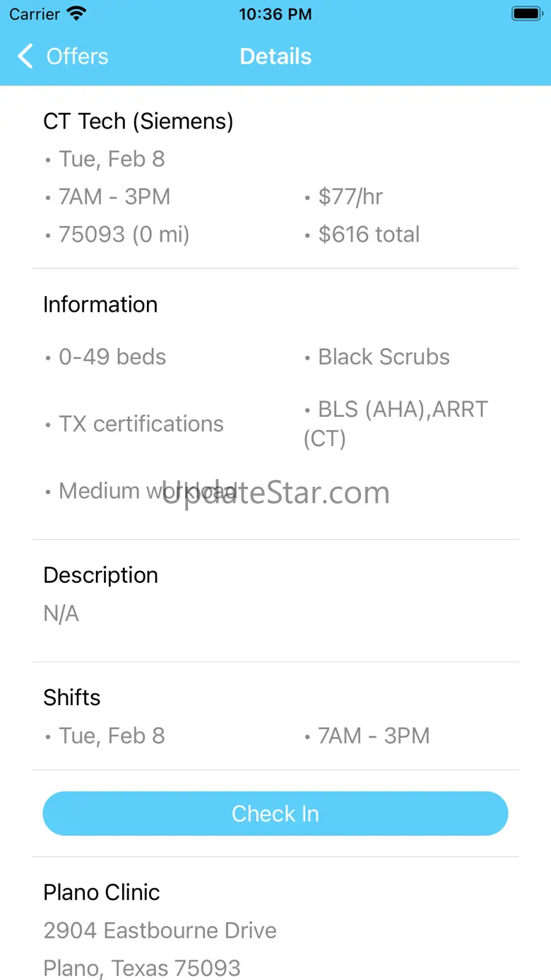Image resolution: width=551 pixels, height=980 pixels.
Task: Tap the Black Scrubs requirement
Action: pyautogui.click(x=384, y=357)
